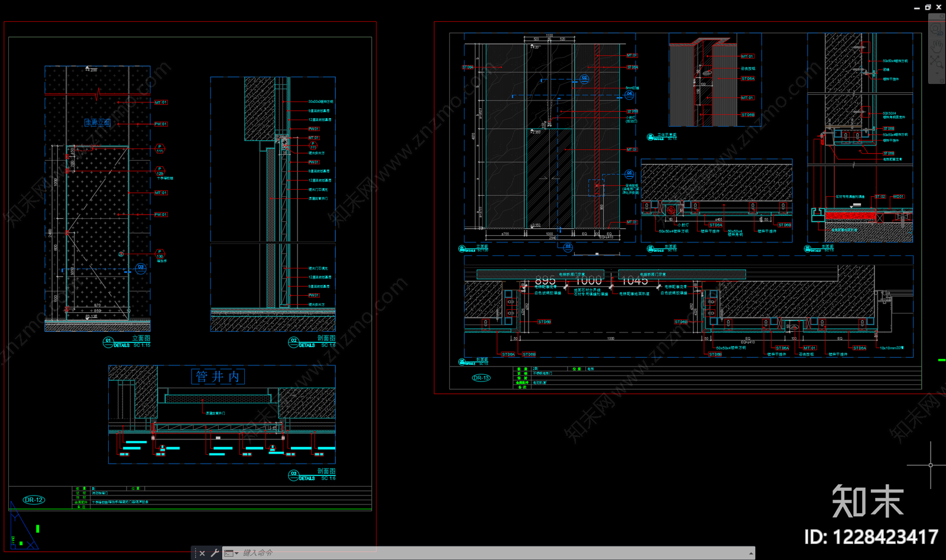Open command line customize wrench menu
Screen dimensions: 946x560
(x=215, y=553)
